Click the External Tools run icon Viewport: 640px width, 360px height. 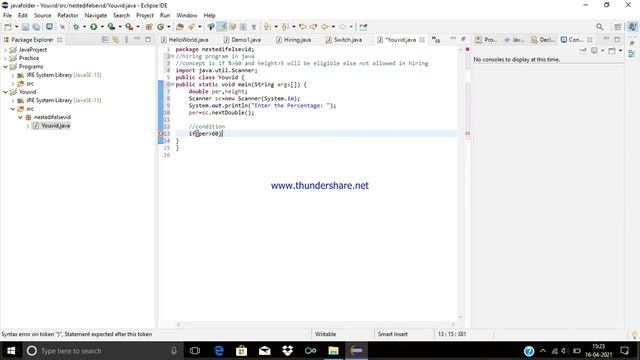(x=129, y=27)
